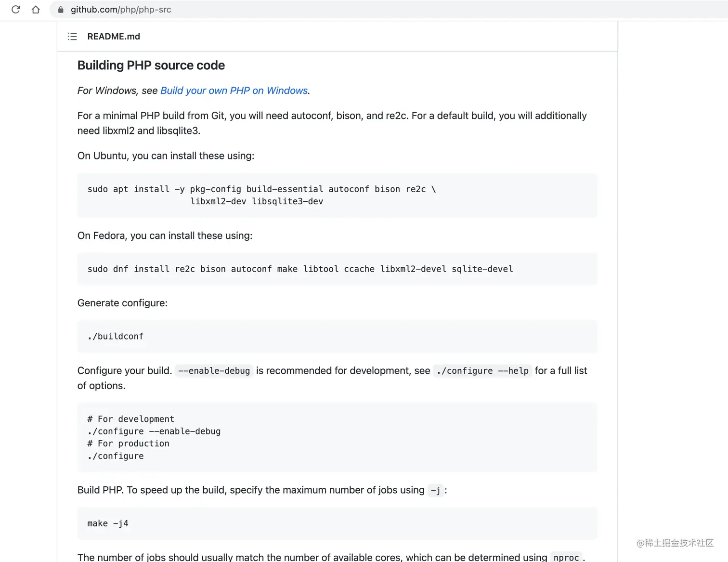The image size is (728, 562).
Task: Click the github.com/php/php-src address field
Action: click(121, 10)
